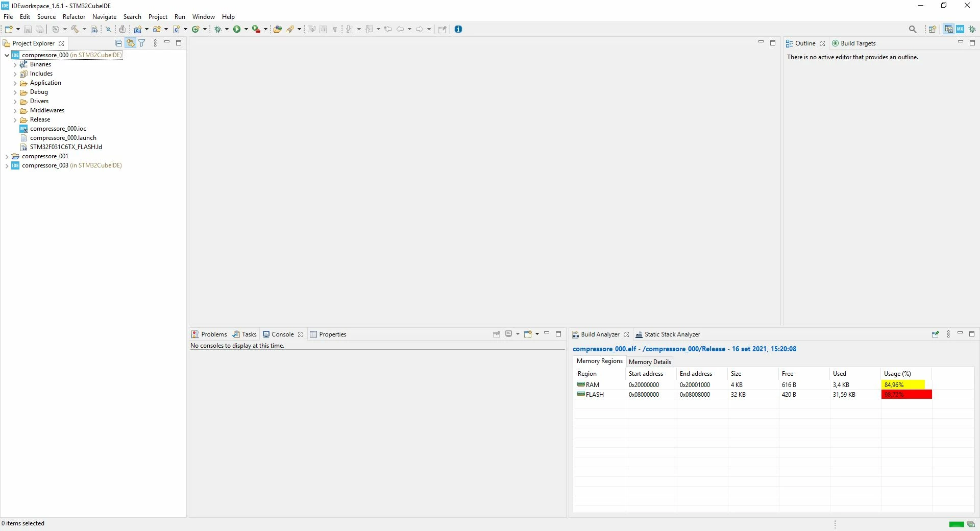Click the Display Selected Console icon
The height and width of the screenshot is (531, 980).
509,334
